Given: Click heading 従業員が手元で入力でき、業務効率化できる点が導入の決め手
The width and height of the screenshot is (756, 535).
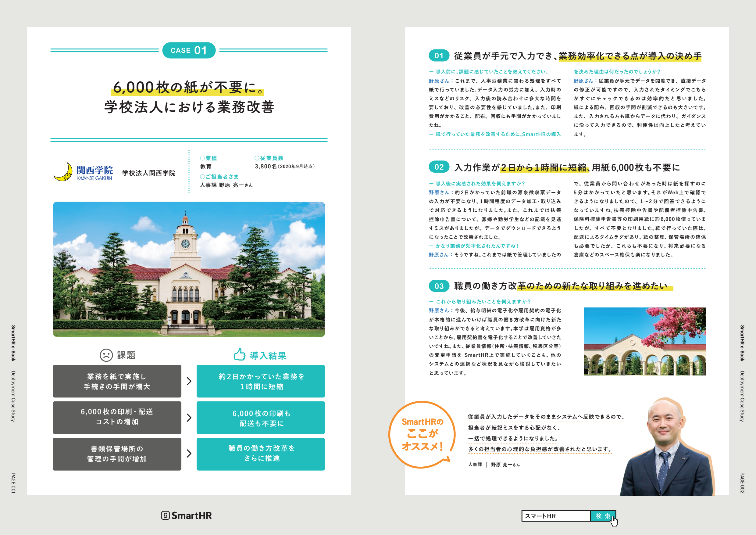Looking at the screenshot, I should point(578,56).
